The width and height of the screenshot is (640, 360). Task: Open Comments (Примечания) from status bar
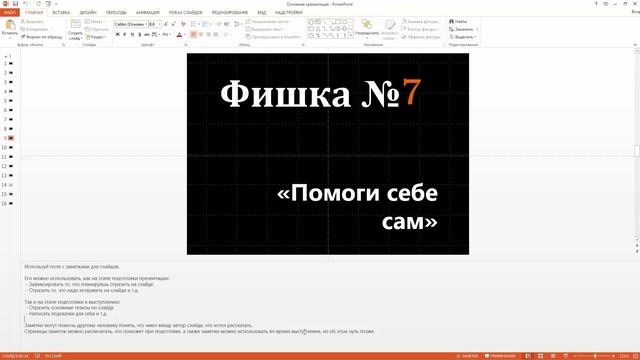pos(500,356)
